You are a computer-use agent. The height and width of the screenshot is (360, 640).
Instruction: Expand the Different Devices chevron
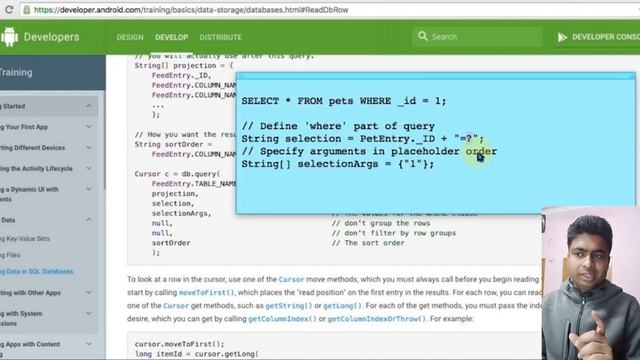coord(89,147)
